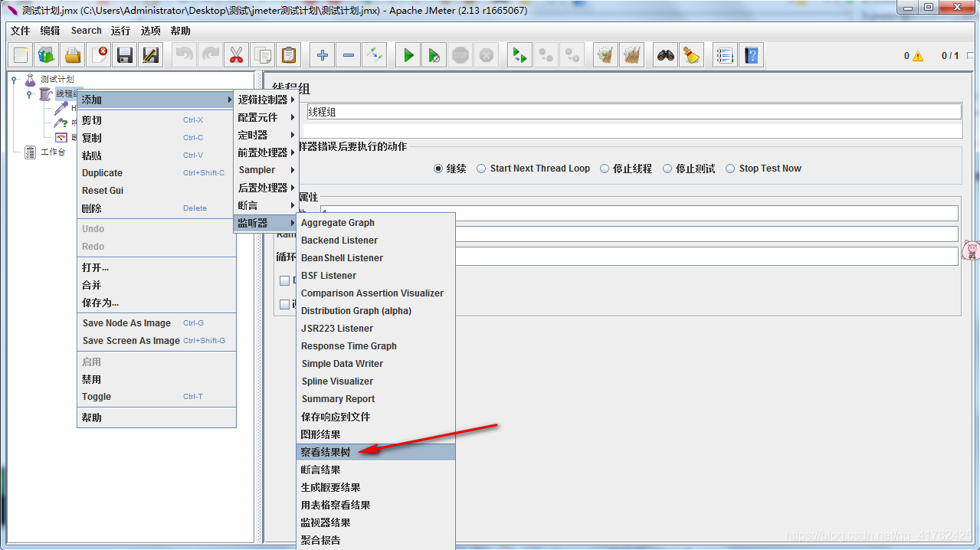Viewport: 980px width, 550px height.
Task: Open Help with question mark icon
Action: pyautogui.click(x=751, y=55)
